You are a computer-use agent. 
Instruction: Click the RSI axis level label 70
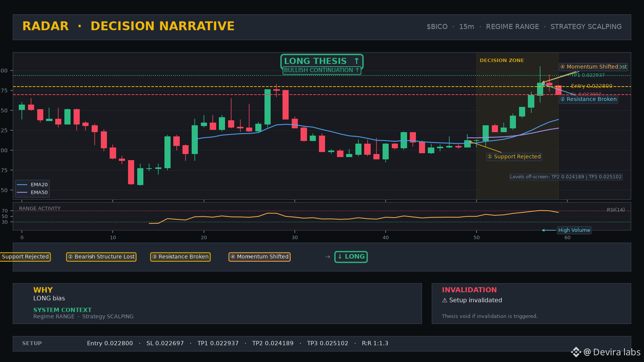5,211
